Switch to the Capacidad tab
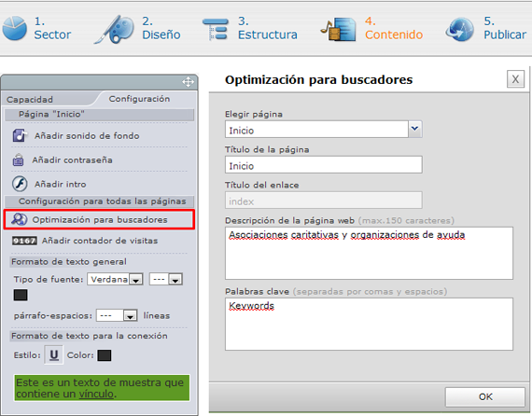This screenshot has width=532, height=416. (x=30, y=100)
